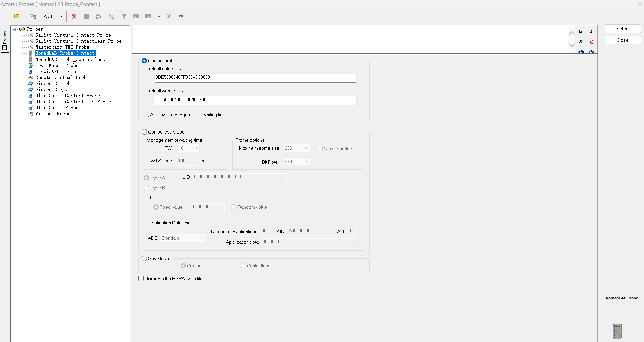Image resolution: width=644 pixels, height=342 pixels.
Task: Click the magnifier search icon in toolbar
Action: (x=111, y=16)
